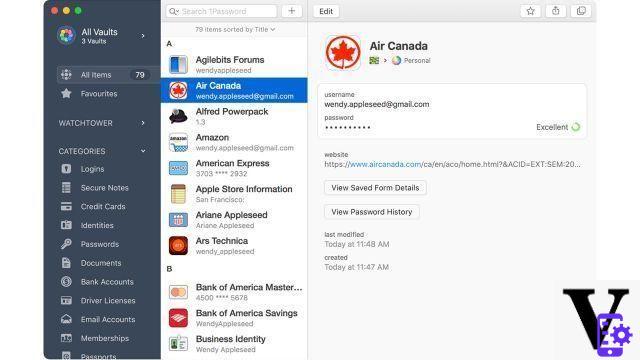Open the Documents category label
This screenshot has height=360, width=640.
[x=101, y=263]
